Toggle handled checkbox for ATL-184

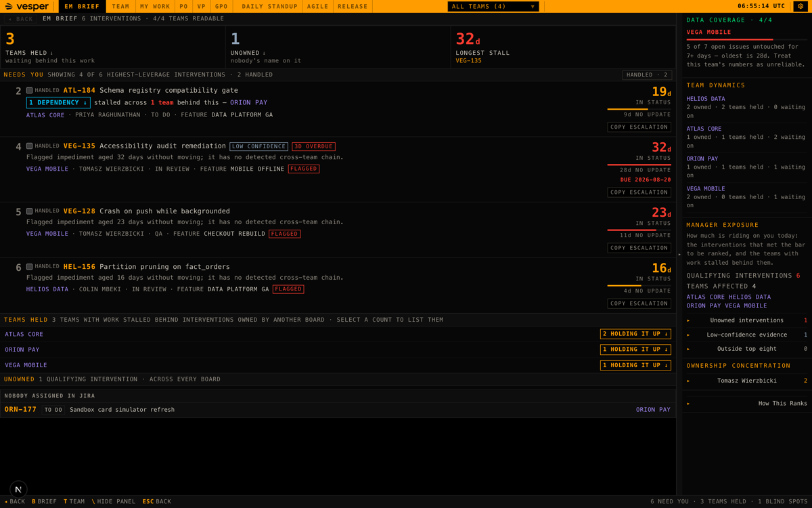pyautogui.click(x=29, y=90)
